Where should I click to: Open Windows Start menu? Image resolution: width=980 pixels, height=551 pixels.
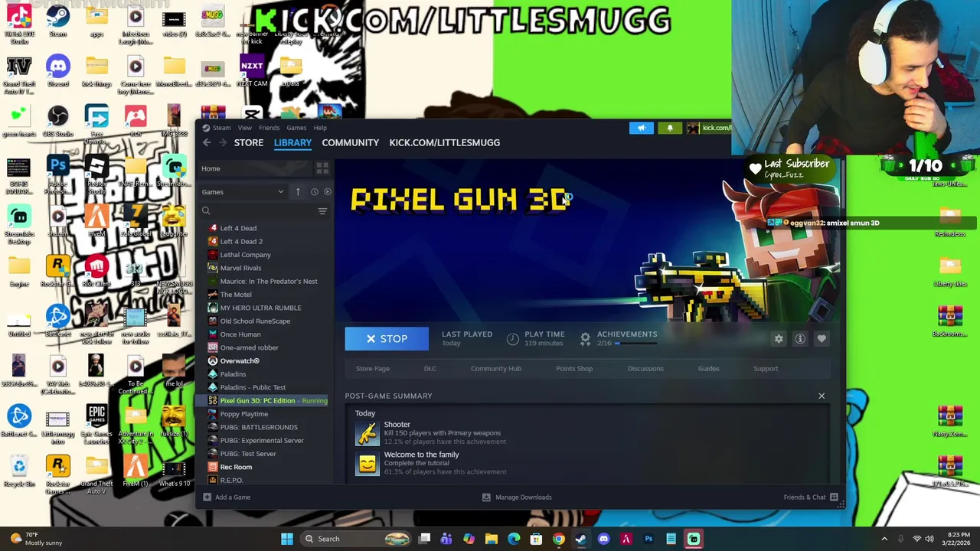287,539
